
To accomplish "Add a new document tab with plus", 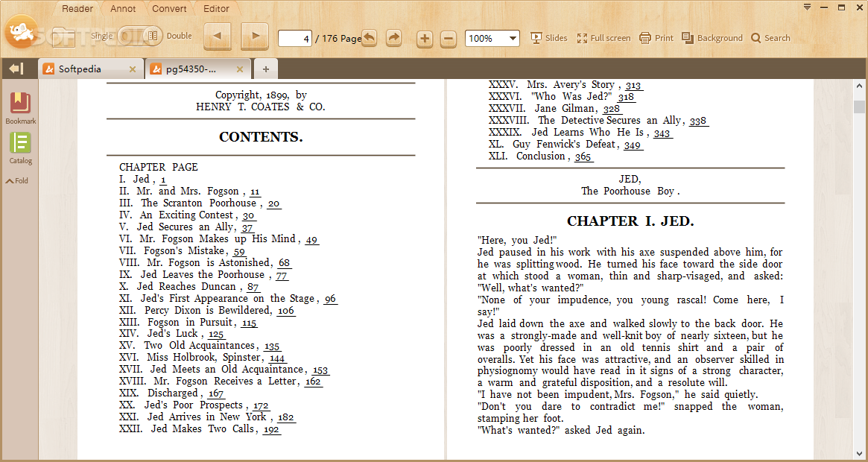I will click(x=266, y=69).
